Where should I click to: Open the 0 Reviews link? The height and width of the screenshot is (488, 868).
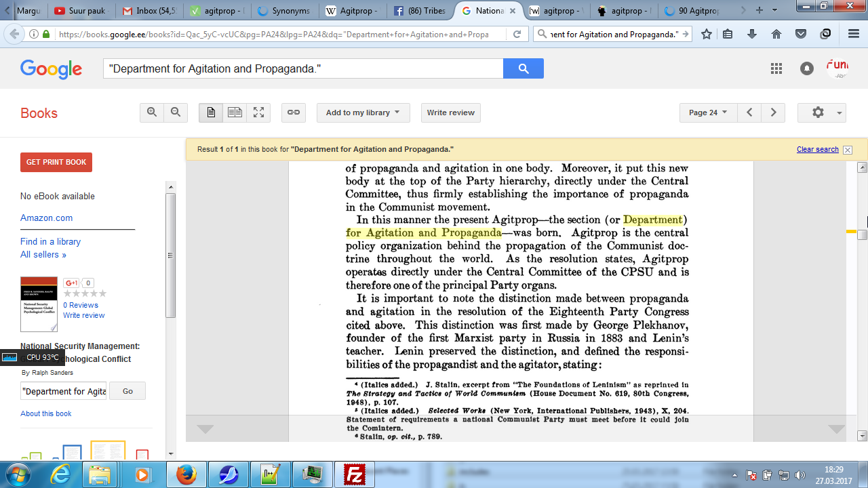click(81, 305)
